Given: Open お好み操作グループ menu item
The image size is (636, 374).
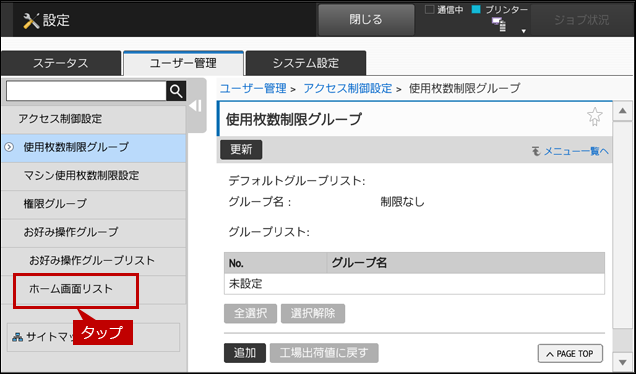Looking at the screenshot, I should (x=94, y=232).
